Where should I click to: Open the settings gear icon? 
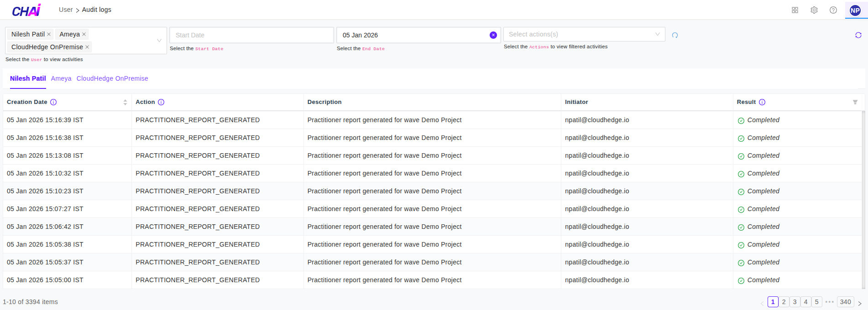tap(814, 10)
